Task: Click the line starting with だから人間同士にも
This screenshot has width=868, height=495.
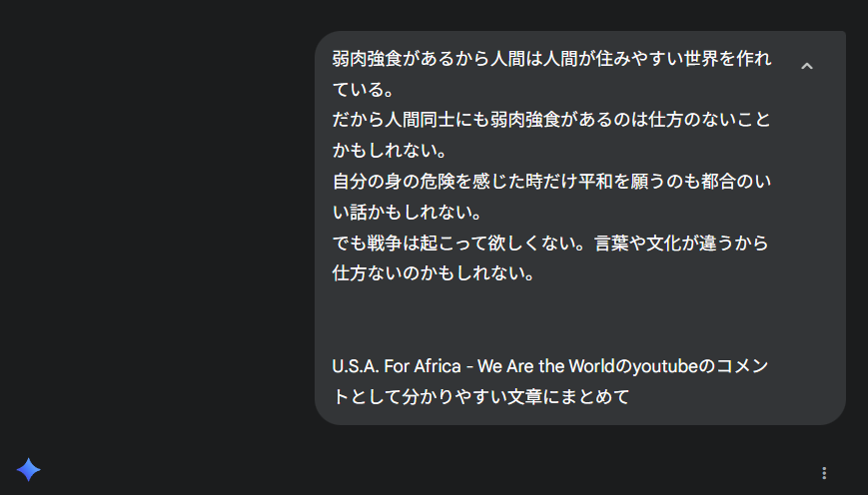Action: [551, 120]
